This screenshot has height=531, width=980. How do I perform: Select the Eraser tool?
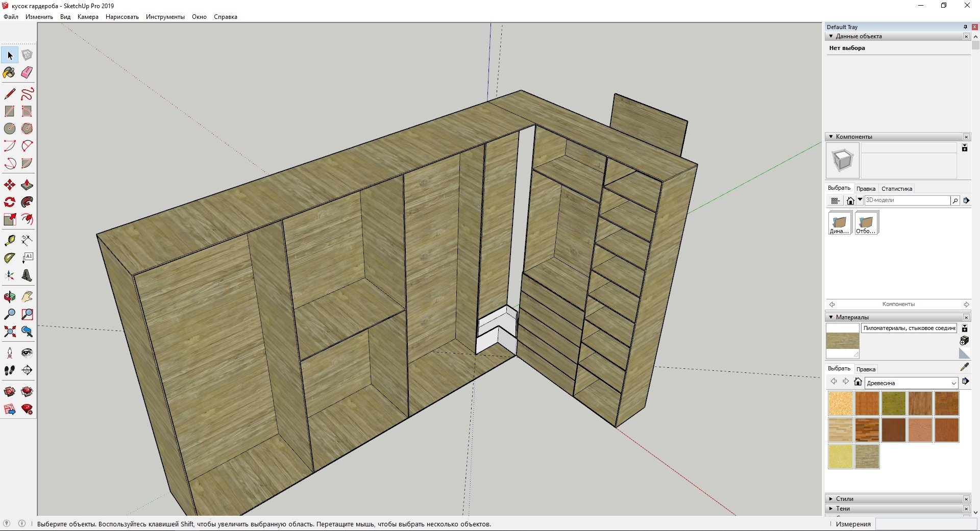(x=27, y=72)
